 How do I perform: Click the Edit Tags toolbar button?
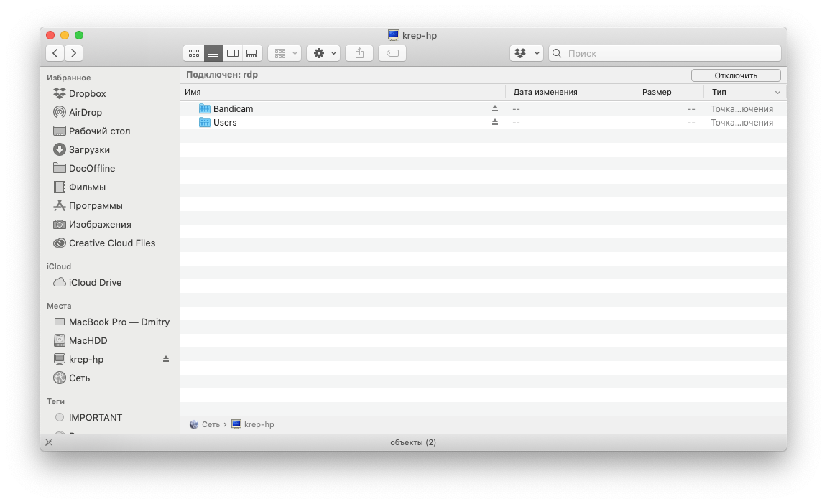(x=392, y=53)
